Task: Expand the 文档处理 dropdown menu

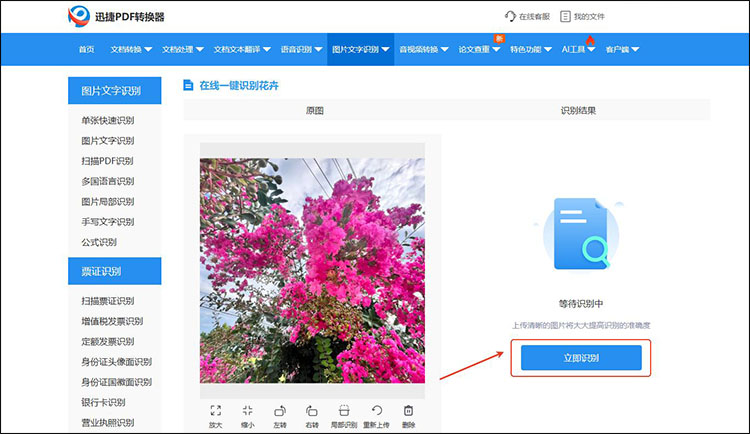Action: tap(182, 49)
